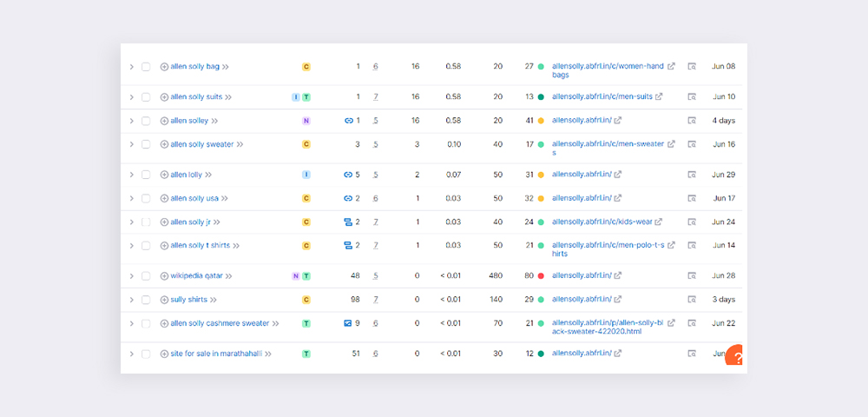This screenshot has height=417, width=868.
Task: Check the allen solly t shirts checkbox
Action: click(x=146, y=245)
